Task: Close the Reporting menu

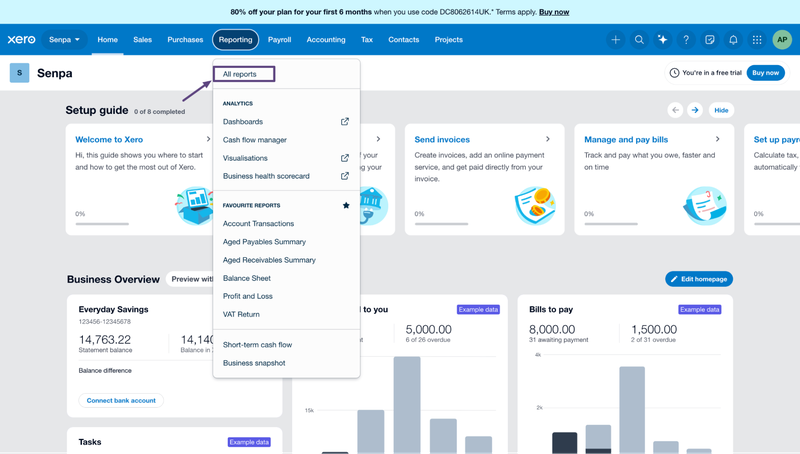Action: pyautogui.click(x=235, y=39)
